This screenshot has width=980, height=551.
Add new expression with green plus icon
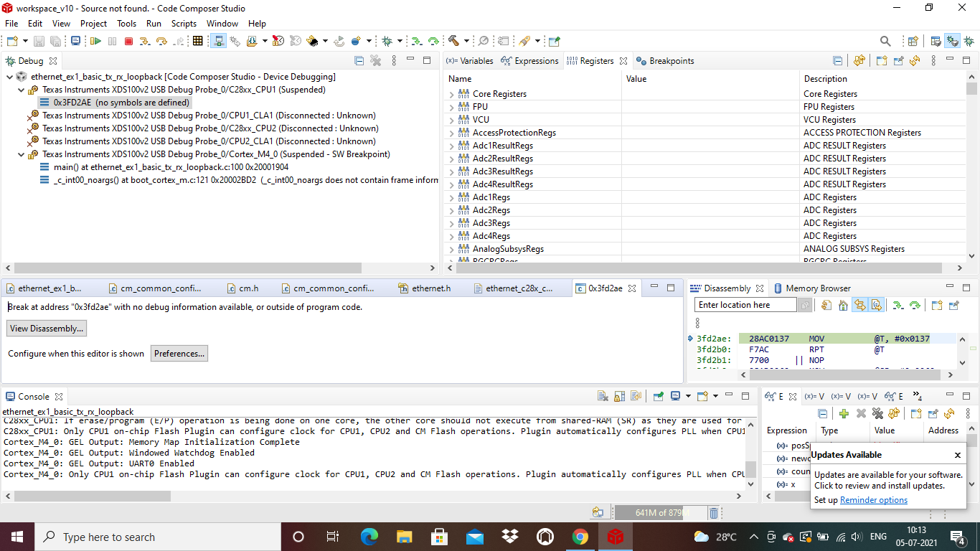coord(844,414)
